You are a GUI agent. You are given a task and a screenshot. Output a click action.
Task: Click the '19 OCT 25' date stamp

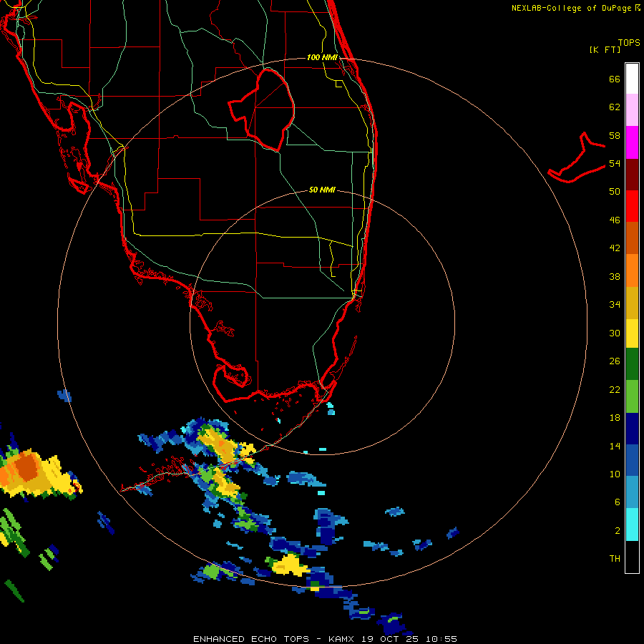pos(391,639)
